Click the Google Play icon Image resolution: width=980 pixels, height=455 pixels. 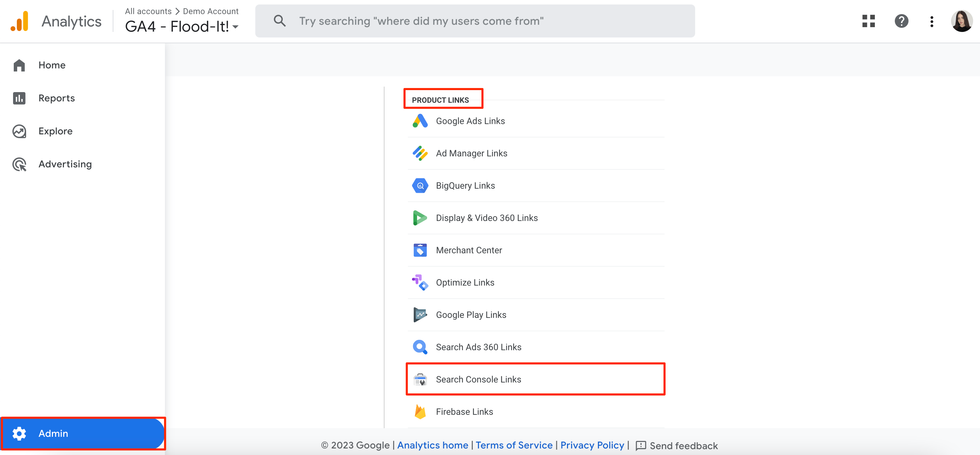(x=420, y=315)
